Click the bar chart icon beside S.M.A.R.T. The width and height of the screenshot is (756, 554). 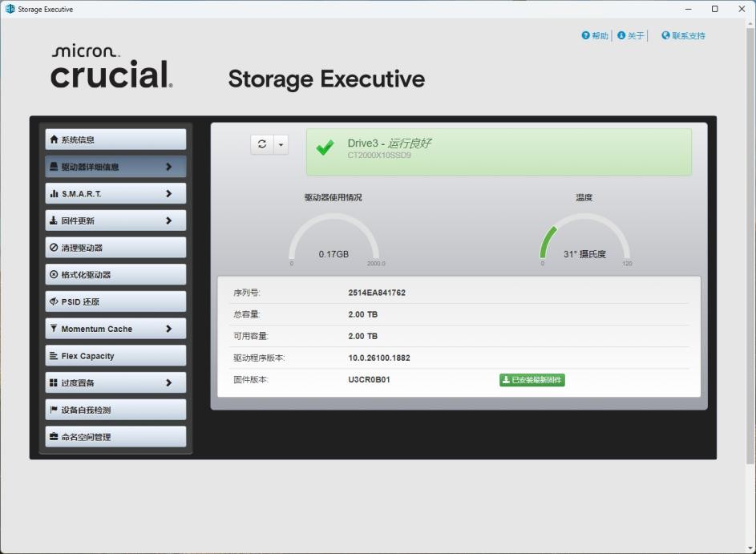pos(54,193)
